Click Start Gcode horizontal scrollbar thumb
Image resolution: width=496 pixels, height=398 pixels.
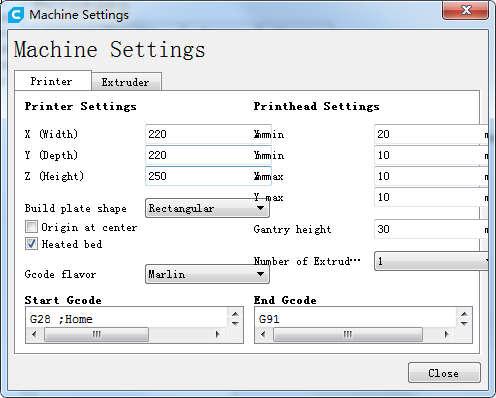[x=96, y=334]
